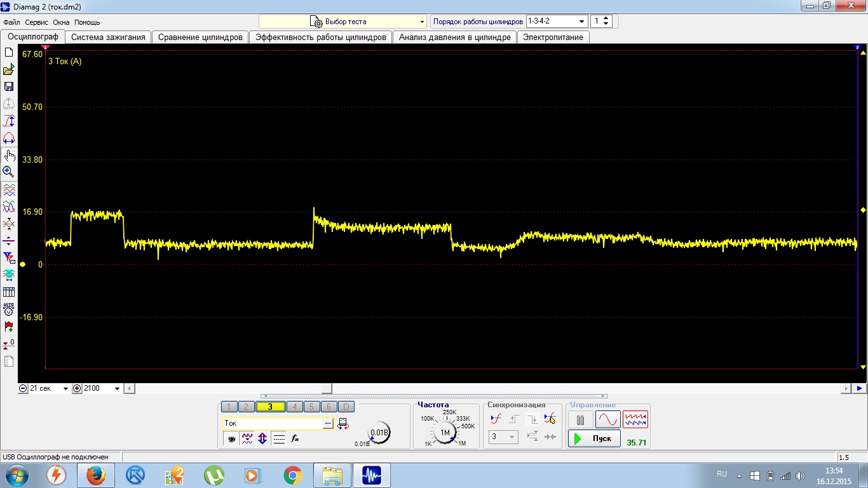The width and height of the screenshot is (868, 488).
Task: Click the auto voltmeter icon
Action: [9, 309]
